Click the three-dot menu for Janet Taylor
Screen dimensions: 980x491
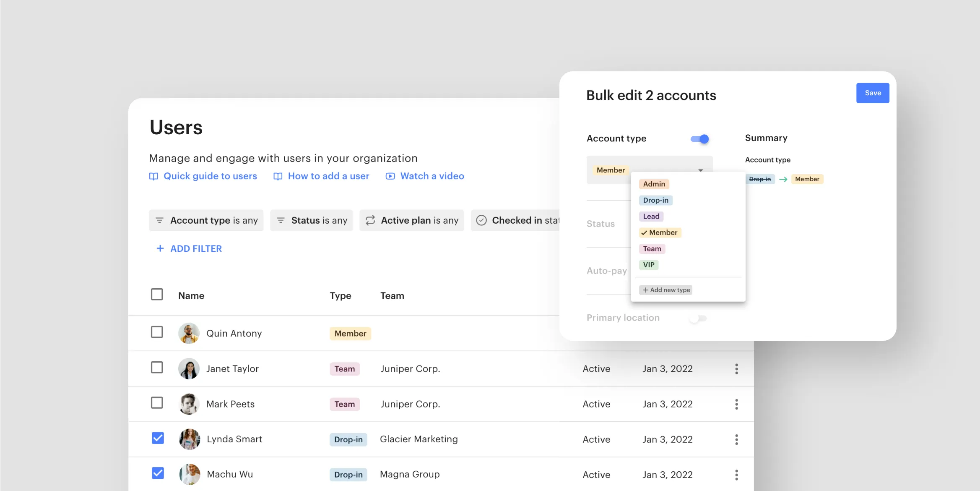click(736, 369)
